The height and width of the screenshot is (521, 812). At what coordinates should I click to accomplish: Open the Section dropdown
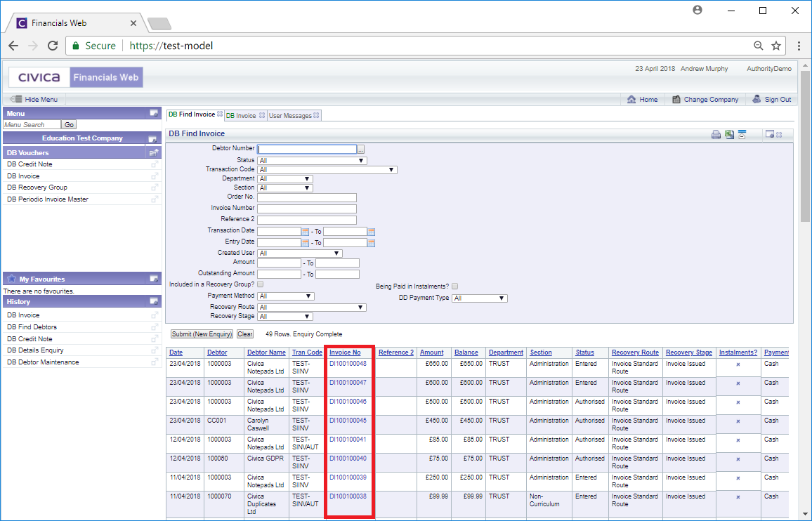pos(285,188)
